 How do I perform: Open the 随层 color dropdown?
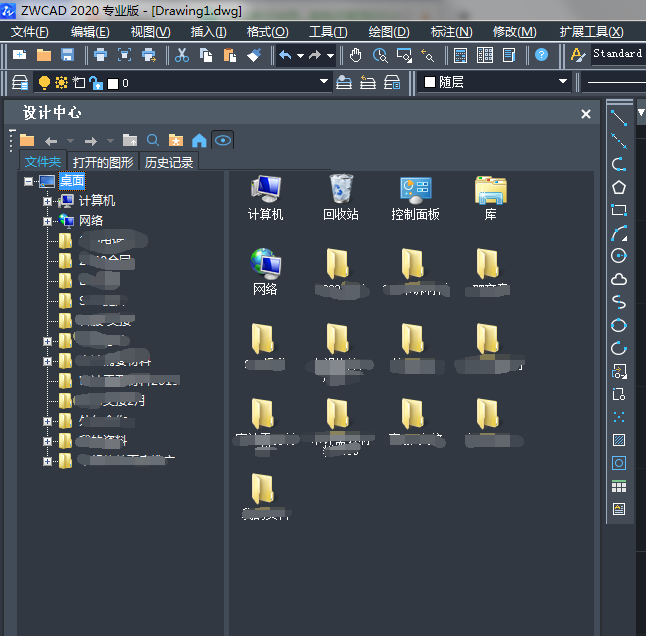point(563,82)
